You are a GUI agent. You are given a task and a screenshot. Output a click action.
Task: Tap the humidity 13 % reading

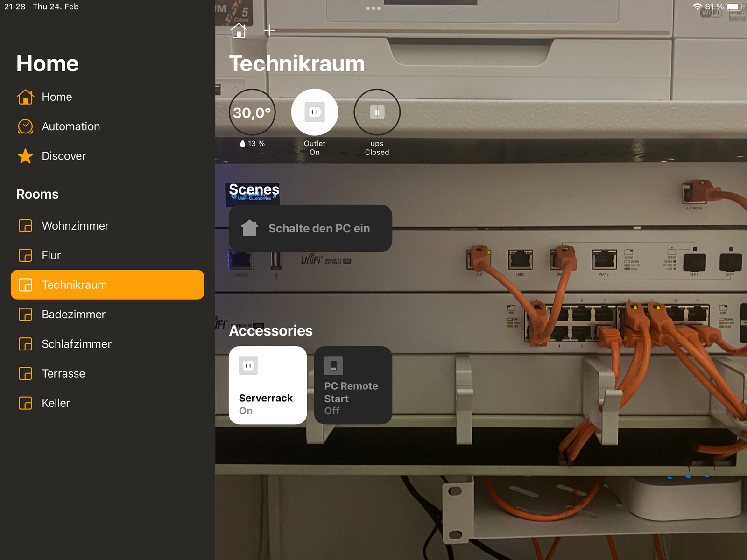(x=252, y=144)
